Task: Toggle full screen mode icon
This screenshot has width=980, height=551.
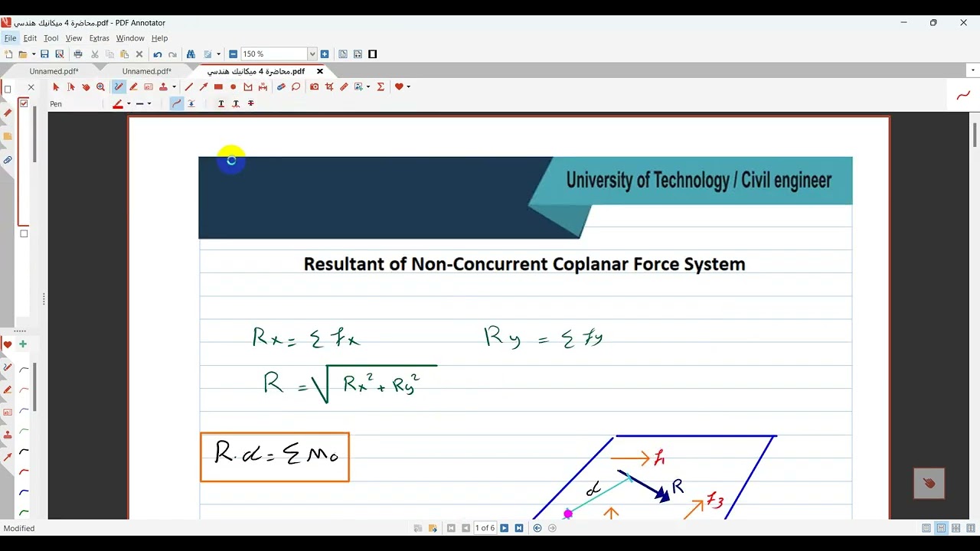Action: point(373,54)
